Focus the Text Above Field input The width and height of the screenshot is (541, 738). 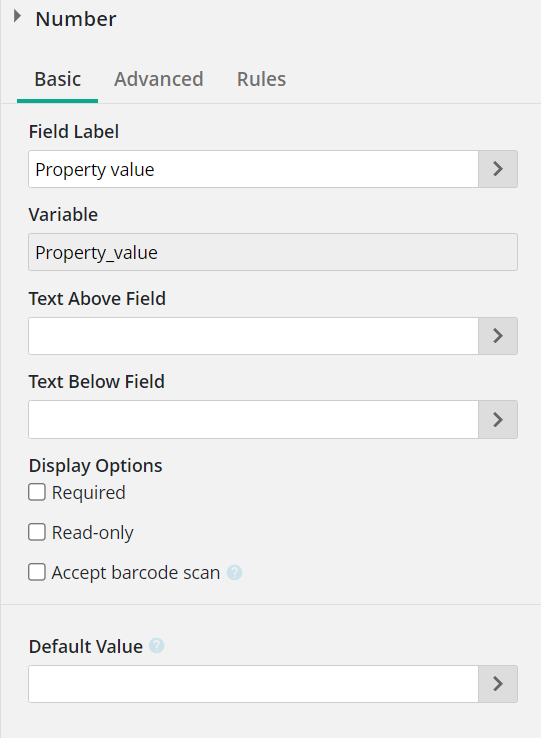[253, 336]
